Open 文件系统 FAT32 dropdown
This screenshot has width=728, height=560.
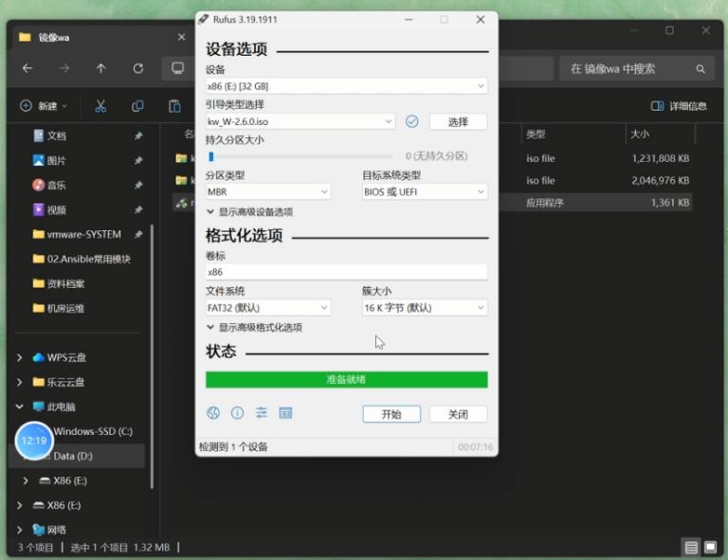(268, 308)
